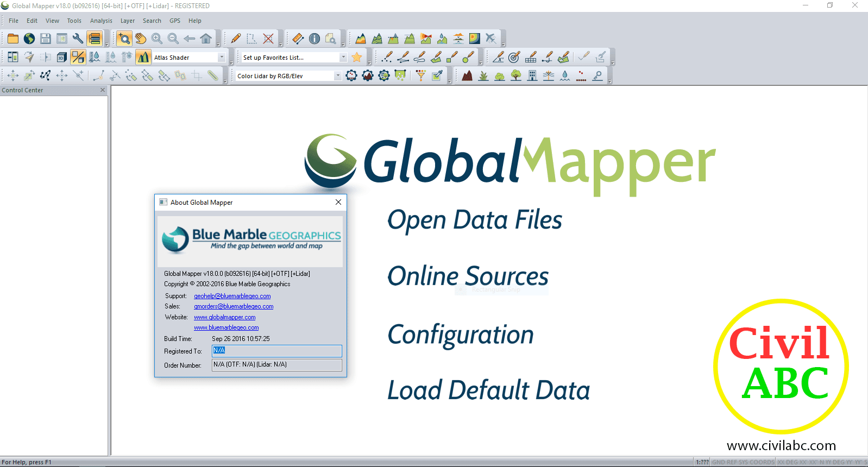Screen dimensions: 868x467
Task: Select the Create Point Features pencil tool
Action: (x=387, y=57)
